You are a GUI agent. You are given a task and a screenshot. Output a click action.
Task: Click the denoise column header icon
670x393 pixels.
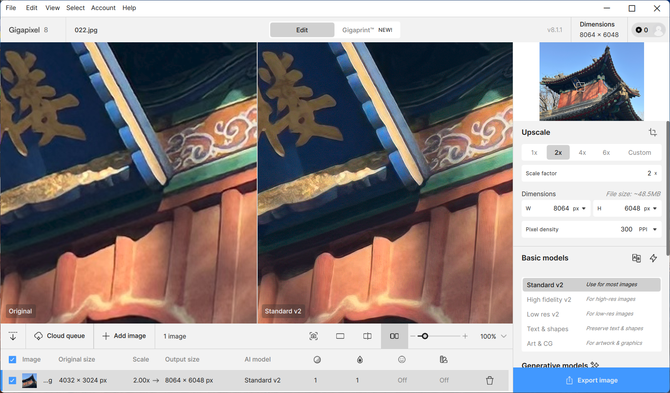coord(317,360)
